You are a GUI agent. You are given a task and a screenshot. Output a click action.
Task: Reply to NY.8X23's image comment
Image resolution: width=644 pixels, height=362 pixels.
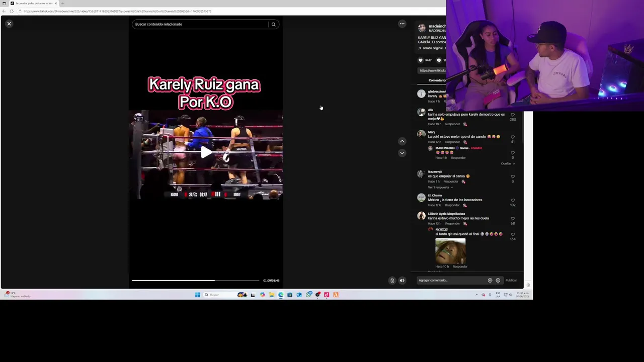460,266
